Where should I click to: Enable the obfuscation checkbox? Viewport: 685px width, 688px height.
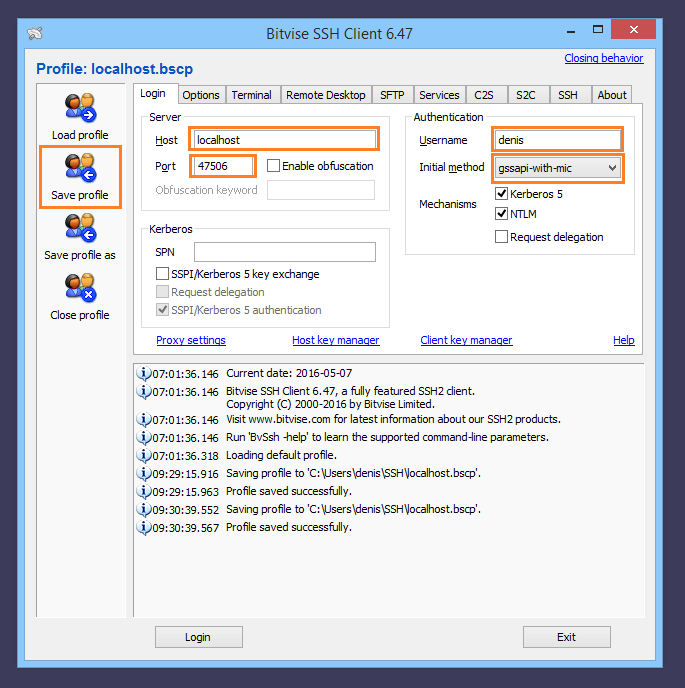pyautogui.click(x=273, y=166)
